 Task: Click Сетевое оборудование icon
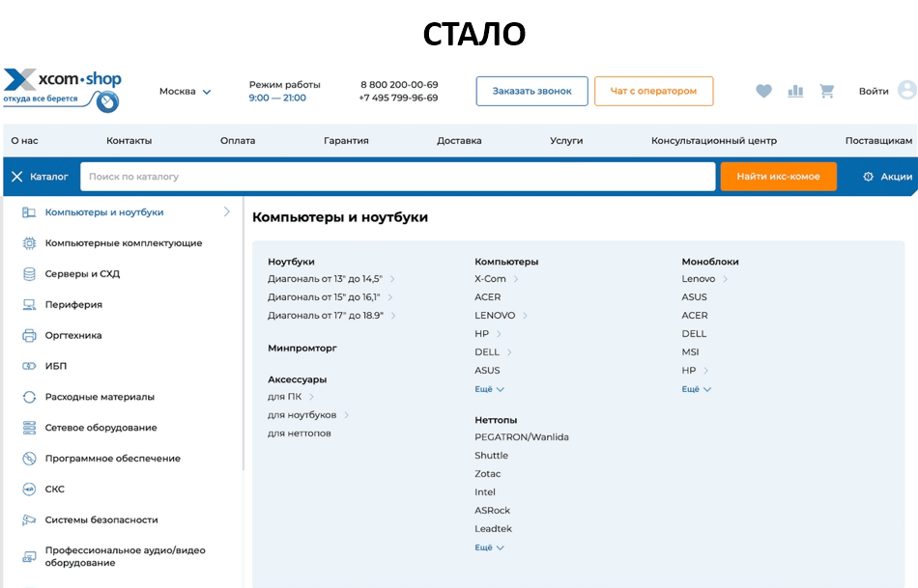tap(29, 428)
